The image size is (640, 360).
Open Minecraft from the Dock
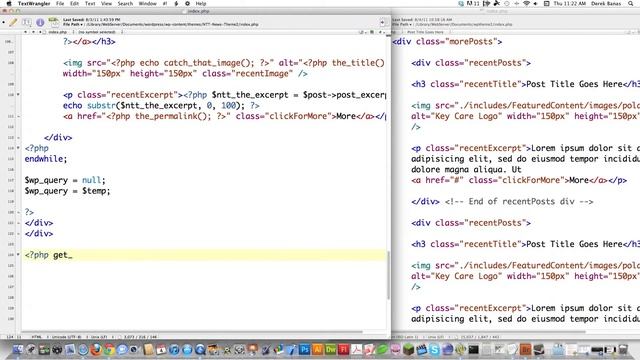click(408, 349)
